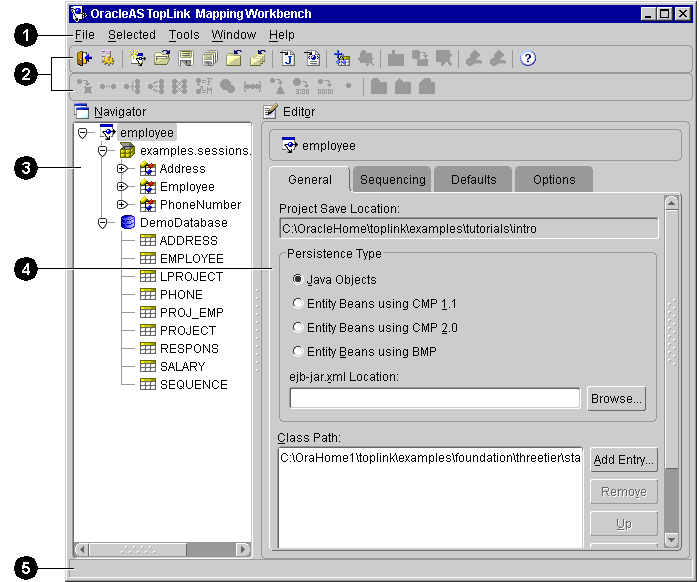700x582 pixels.
Task: Click the F=M object type mapping icon
Action: (x=204, y=86)
